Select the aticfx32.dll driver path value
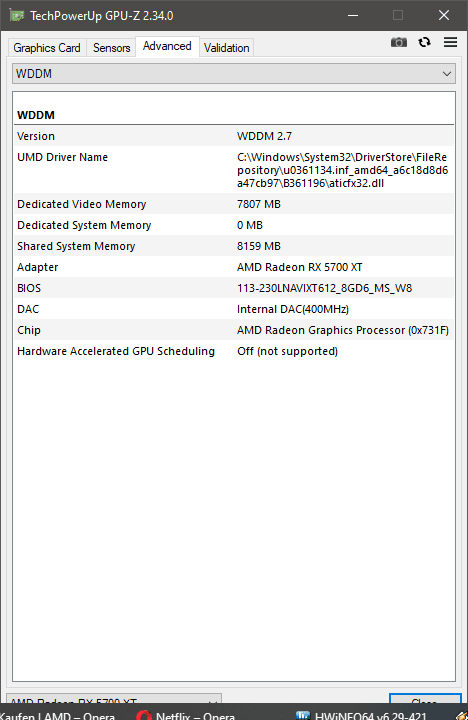This screenshot has width=468, height=720. click(343, 170)
